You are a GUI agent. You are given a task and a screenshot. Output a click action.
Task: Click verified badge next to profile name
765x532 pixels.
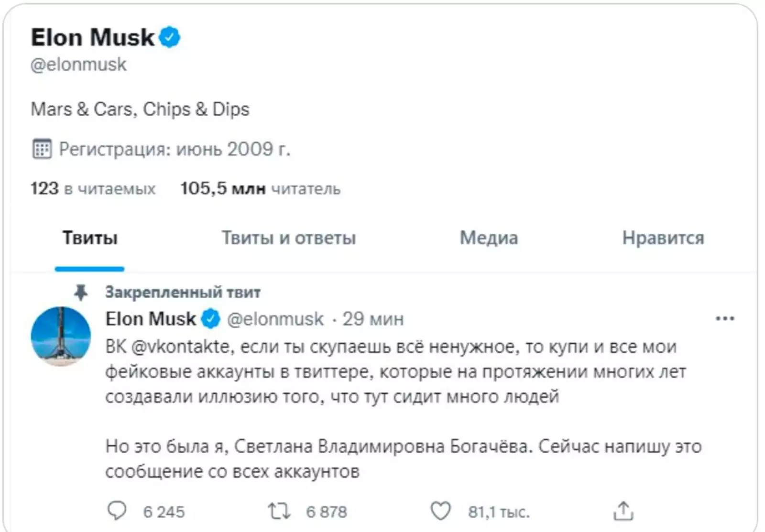click(x=170, y=37)
